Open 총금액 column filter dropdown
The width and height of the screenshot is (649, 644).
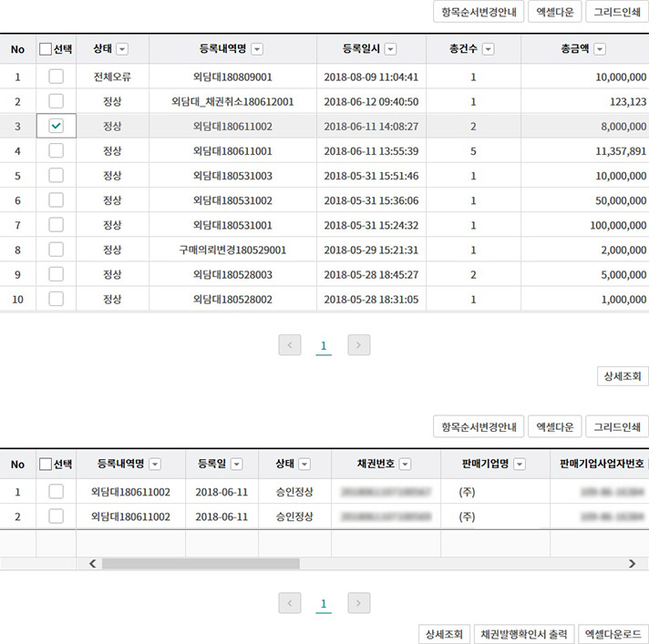pyautogui.click(x=599, y=49)
